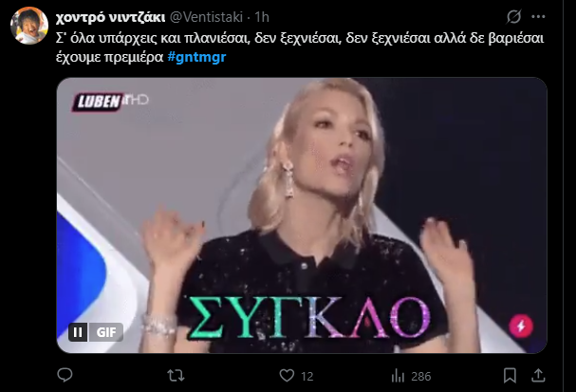Viewport: 576px width, 392px height.
Task: Bookmark this tweet
Action: (510, 376)
